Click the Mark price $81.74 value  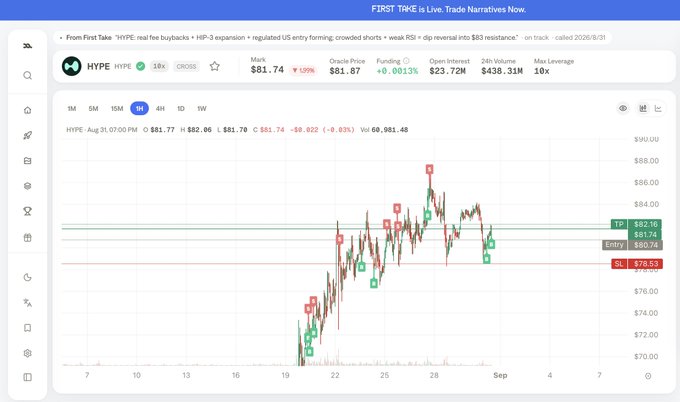click(x=267, y=70)
